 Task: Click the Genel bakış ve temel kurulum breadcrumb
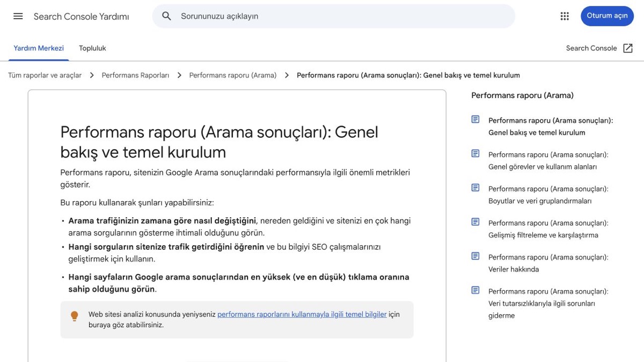[408, 76]
